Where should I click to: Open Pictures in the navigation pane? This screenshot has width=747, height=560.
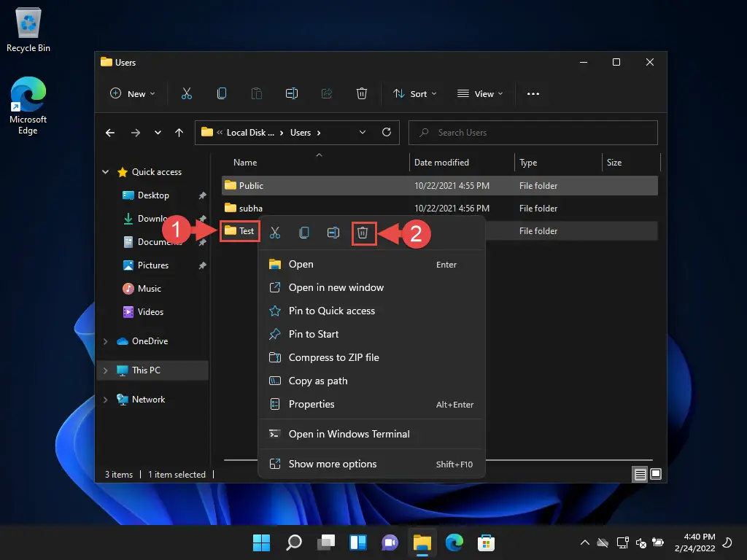(153, 265)
